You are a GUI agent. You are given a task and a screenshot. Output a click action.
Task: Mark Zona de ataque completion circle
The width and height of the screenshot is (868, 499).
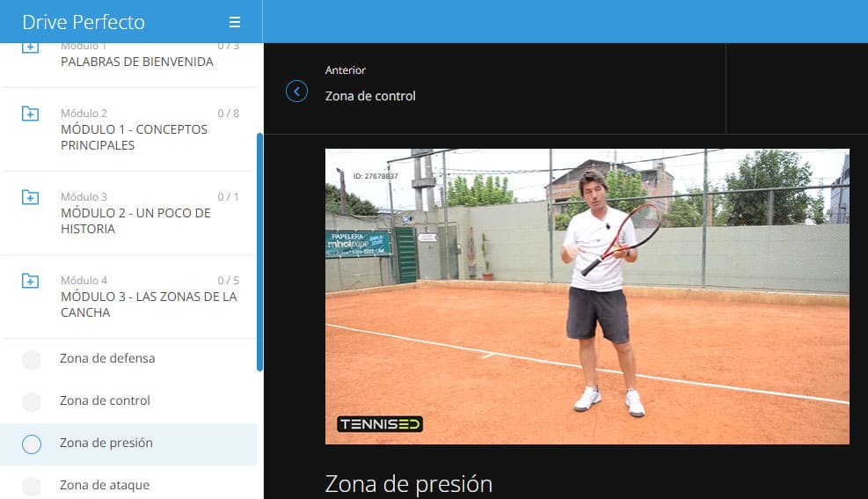(32, 486)
